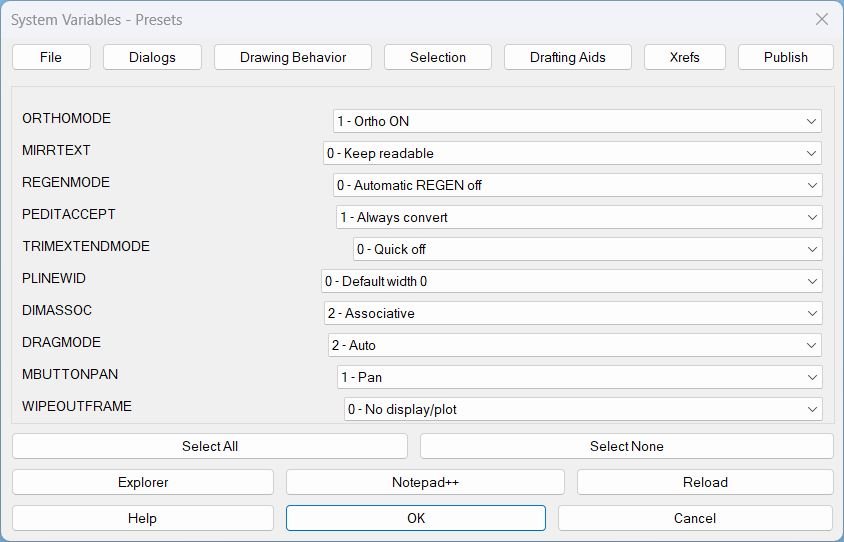
Task: Close the System Variables dialog
Action: coord(821,19)
